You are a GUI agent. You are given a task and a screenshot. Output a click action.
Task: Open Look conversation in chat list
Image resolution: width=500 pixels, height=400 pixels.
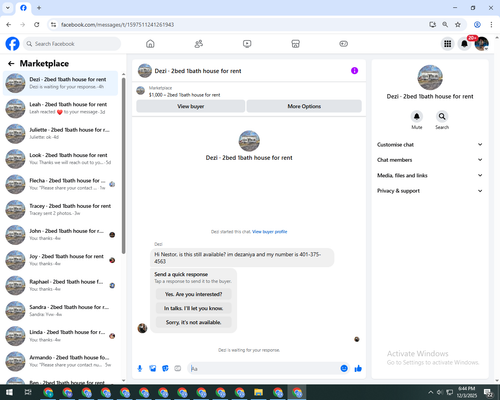pyautogui.click(x=60, y=159)
